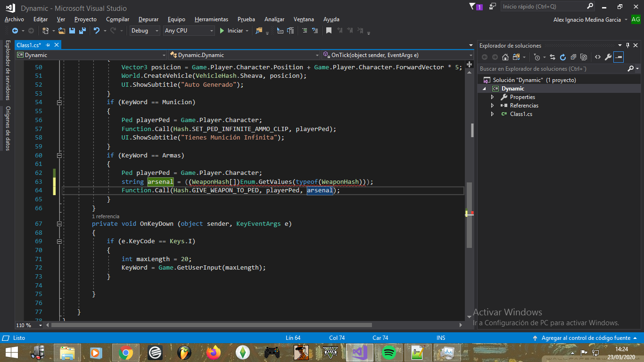Screen dimensions: 644x362
Task: Collapse the code block at line 60
Action: 59,155
